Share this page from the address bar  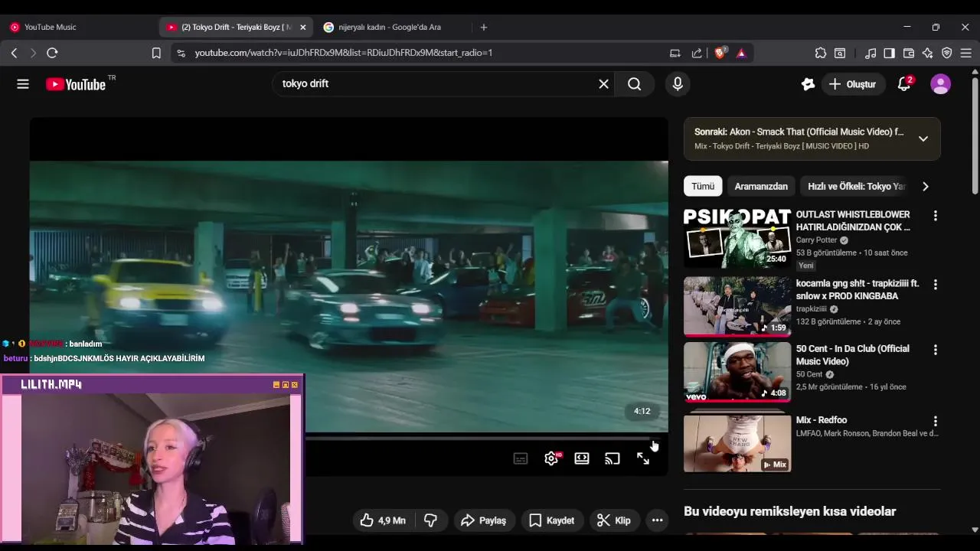tap(697, 53)
